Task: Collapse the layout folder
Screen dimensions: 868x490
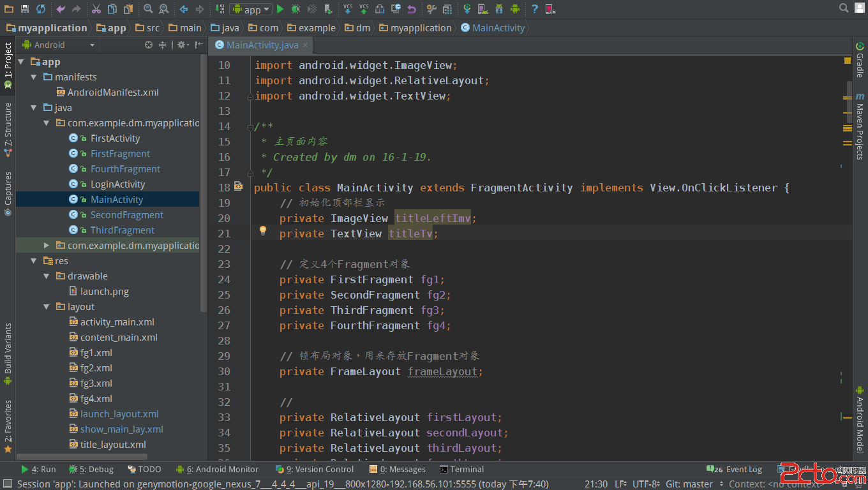Action: coord(46,306)
